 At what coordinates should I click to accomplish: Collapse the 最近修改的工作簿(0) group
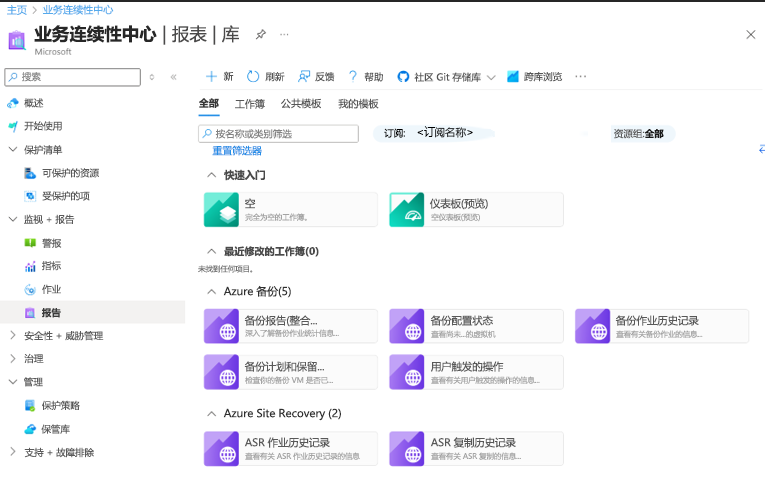click(x=211, y=252)
